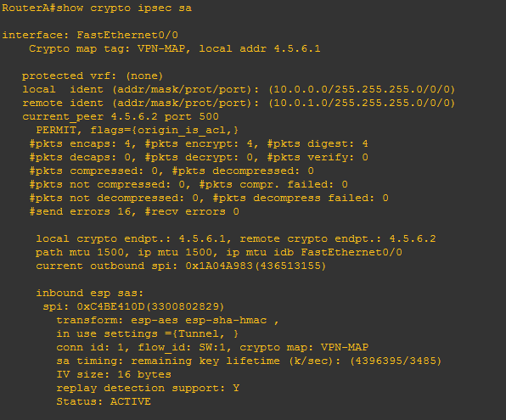Image resolution: width=506 pixels, height=420 pixels.
Task: Click the local addr 4.5.6.1 value
Action: [x=260, y=48]
